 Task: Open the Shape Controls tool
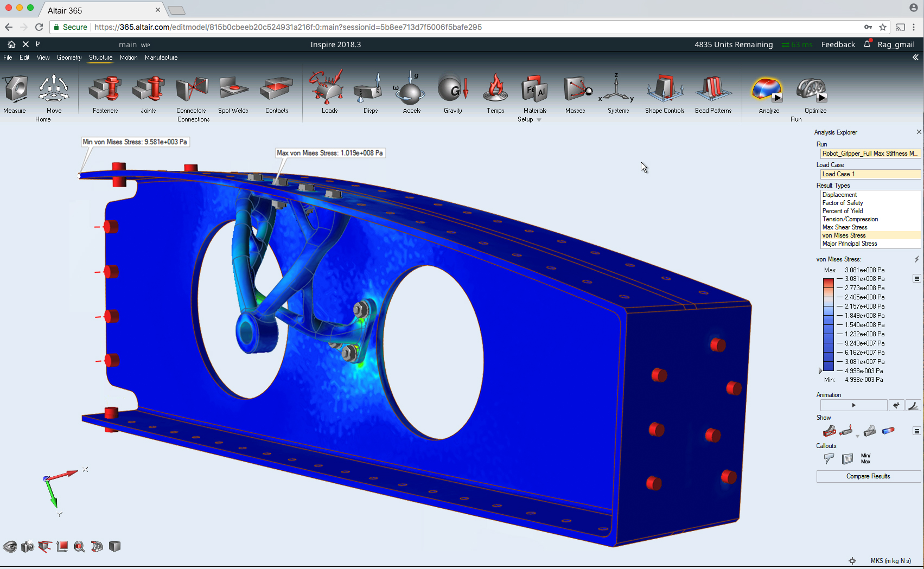[665, 92]
